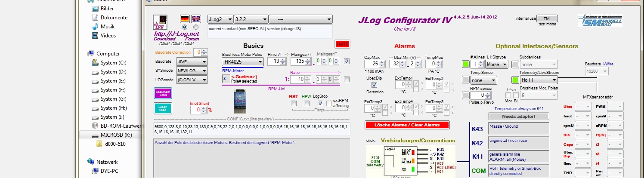Switch language with the German flag

click(185, 18)
